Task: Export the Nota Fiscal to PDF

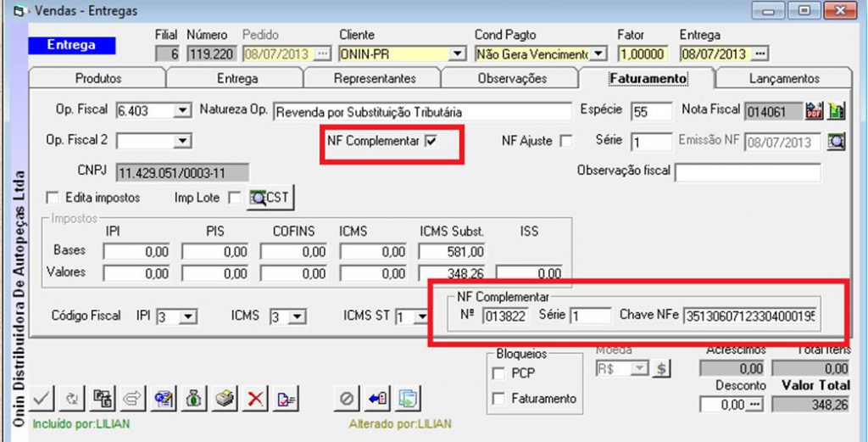Action: pos(815,111)
